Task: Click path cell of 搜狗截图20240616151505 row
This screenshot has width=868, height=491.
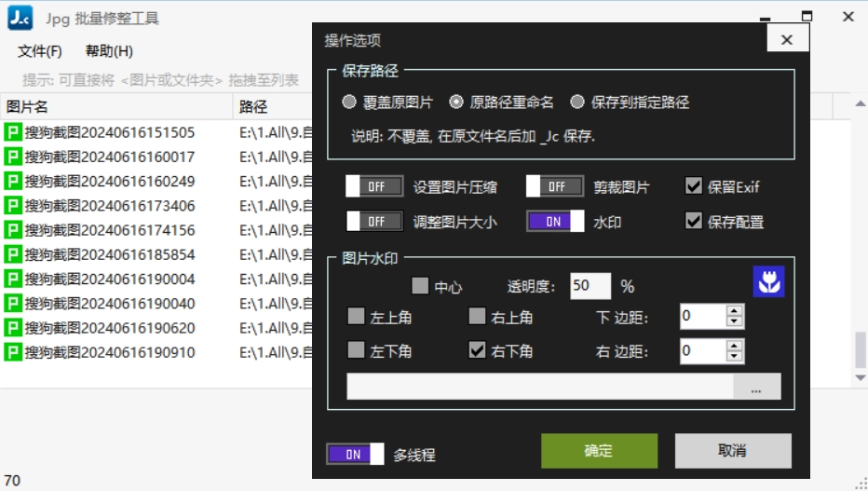Action: (276, 132)
